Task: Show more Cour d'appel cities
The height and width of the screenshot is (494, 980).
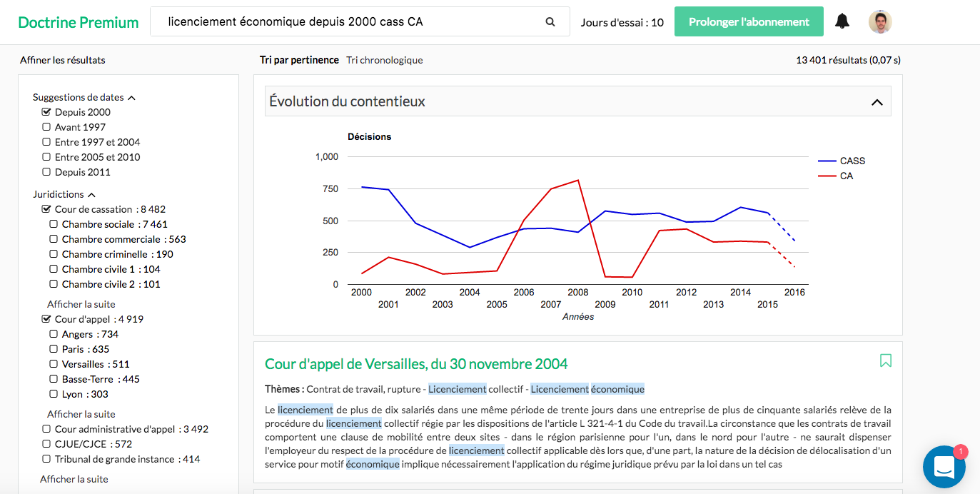Action: (81, 414)
